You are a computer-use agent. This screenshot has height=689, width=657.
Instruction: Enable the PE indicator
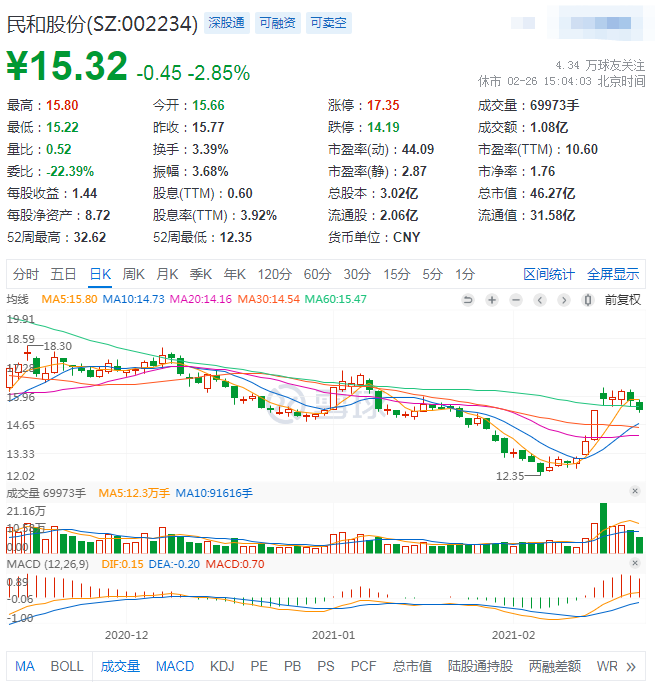click(x=259, y=667)
